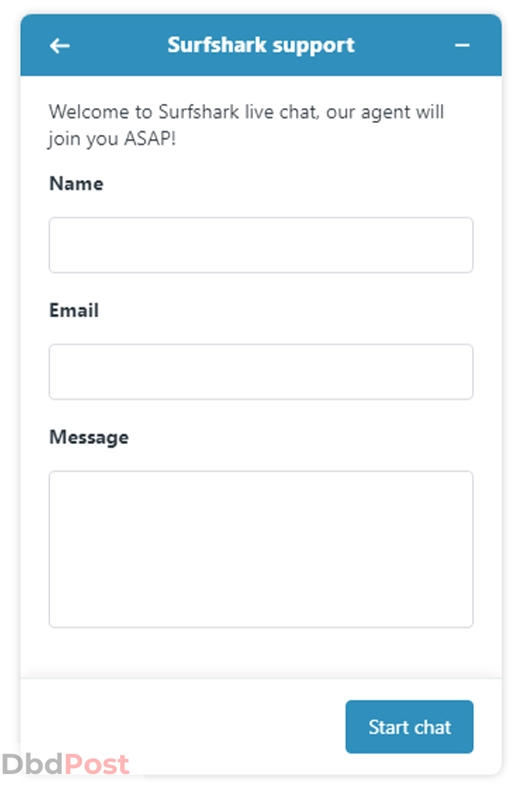Image resolution: width=522 pixels, height=786 pixels.
Task: Select the Email field label
Action: 74,311
